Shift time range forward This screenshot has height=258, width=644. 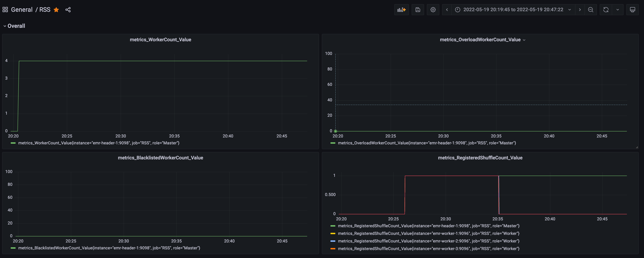(580, 10)
